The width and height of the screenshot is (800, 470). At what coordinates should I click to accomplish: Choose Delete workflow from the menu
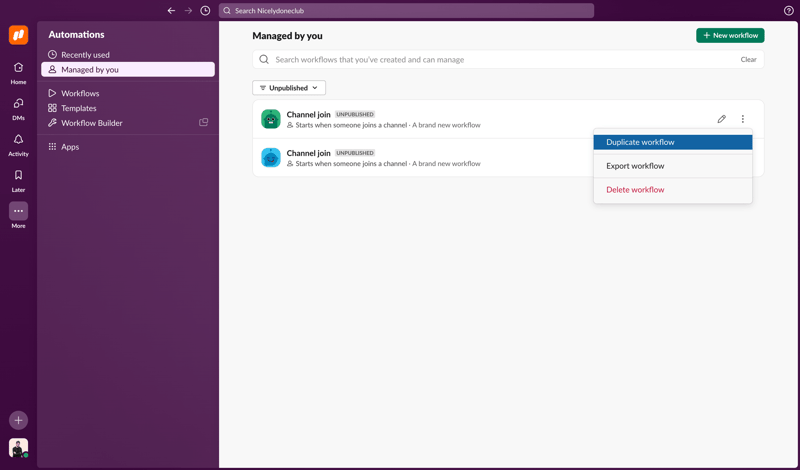pos(673,190)
